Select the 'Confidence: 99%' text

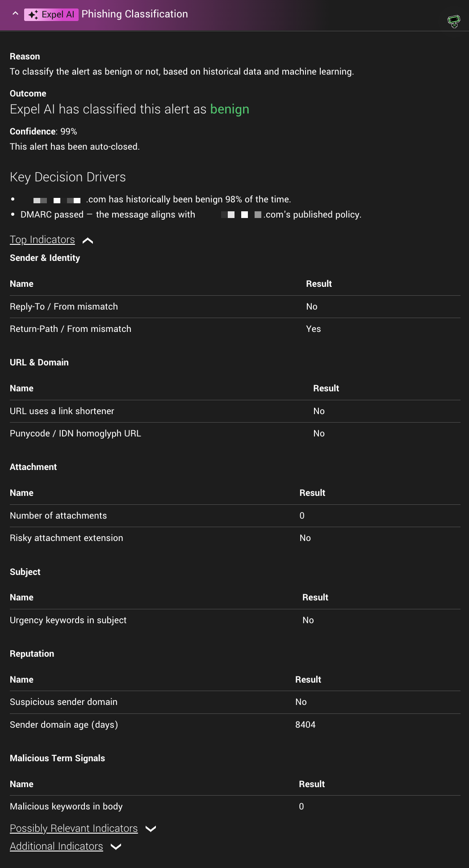(x=43, y=131)
